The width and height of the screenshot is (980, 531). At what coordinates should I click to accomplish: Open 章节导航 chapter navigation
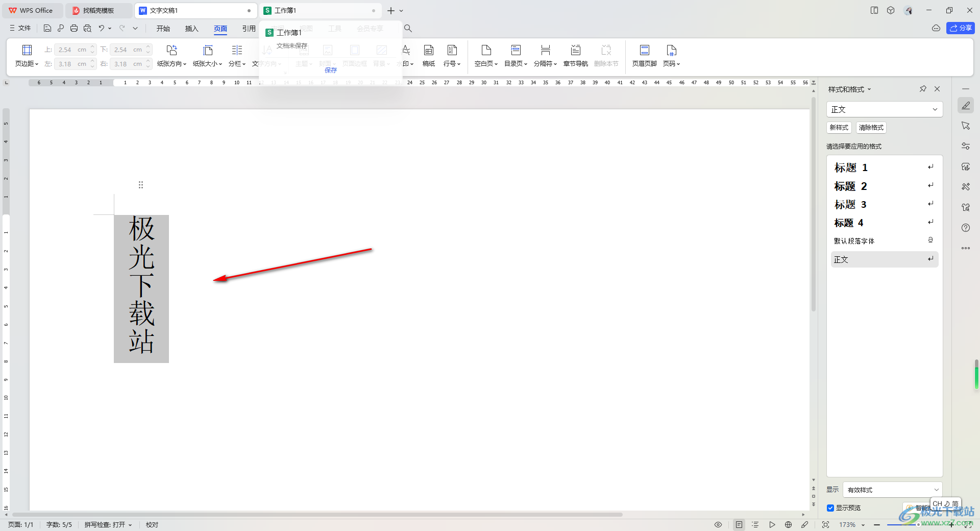(x=575, y=56)
